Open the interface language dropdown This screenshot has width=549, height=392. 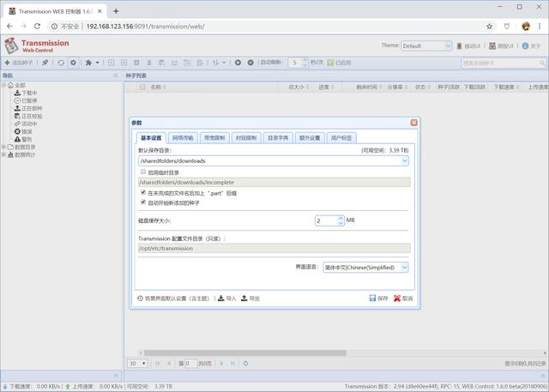[404, 268]
